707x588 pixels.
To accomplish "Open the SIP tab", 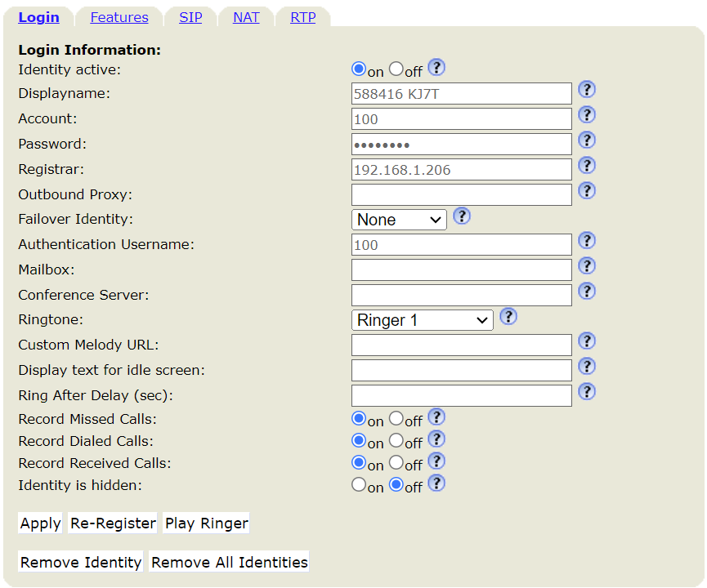I will coord(190,17).
